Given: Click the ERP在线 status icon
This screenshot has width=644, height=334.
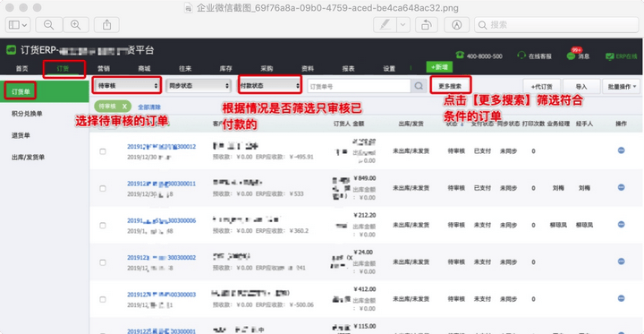Looking at the screenshot, I should click(x=609, y=56).
